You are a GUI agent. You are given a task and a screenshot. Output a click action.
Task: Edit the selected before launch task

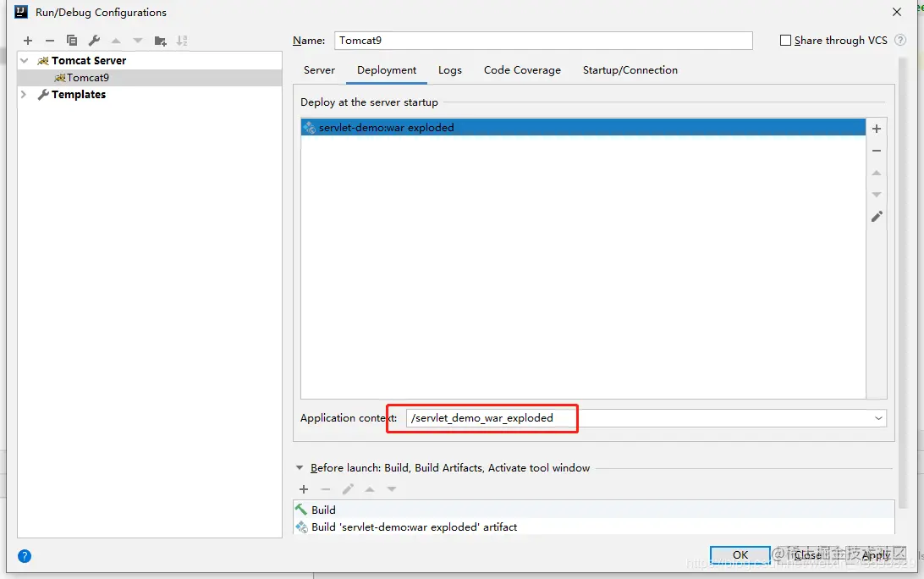coord(348,489)
